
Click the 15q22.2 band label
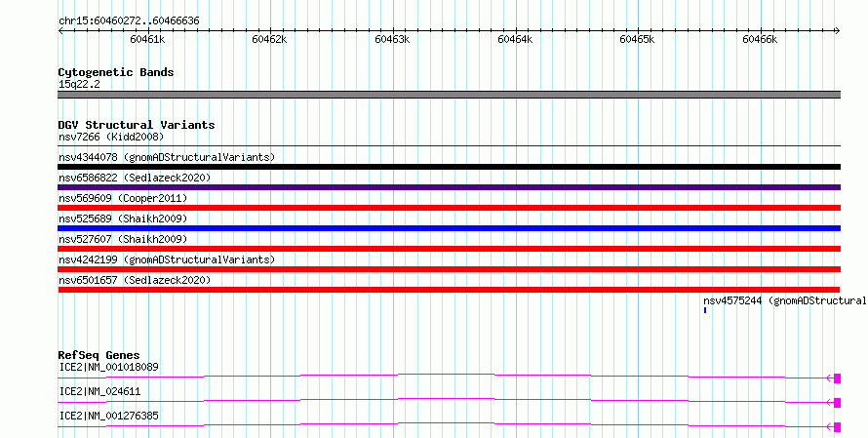pos(79,84)
